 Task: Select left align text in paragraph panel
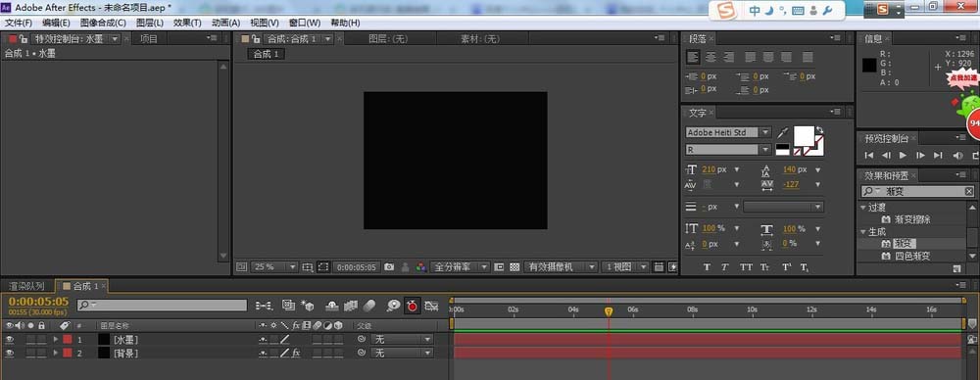point(693,57)
